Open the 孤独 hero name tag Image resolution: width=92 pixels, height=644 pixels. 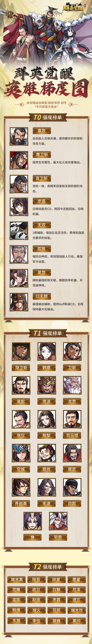coord(42,249)
